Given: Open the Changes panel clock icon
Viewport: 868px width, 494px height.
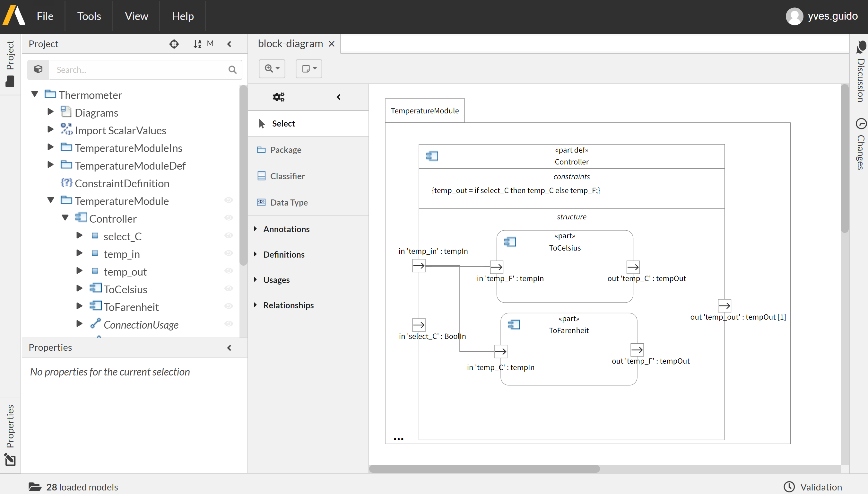Looking at the screenshot, I should coord(861,123).
